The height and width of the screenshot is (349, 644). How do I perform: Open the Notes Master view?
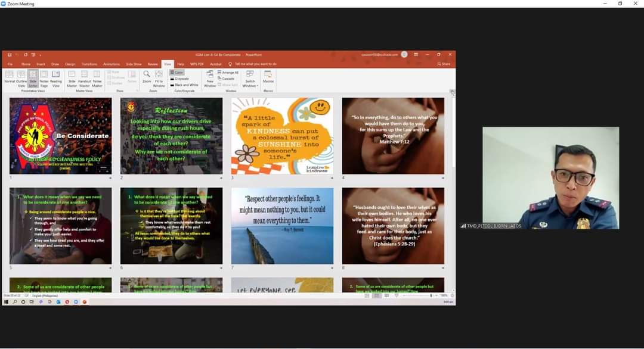97,79
